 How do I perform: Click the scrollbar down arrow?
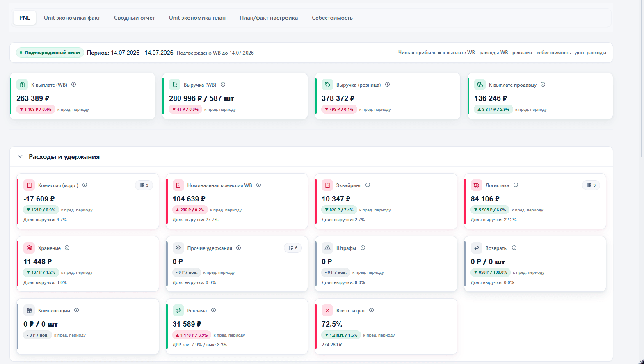[642, 361]
